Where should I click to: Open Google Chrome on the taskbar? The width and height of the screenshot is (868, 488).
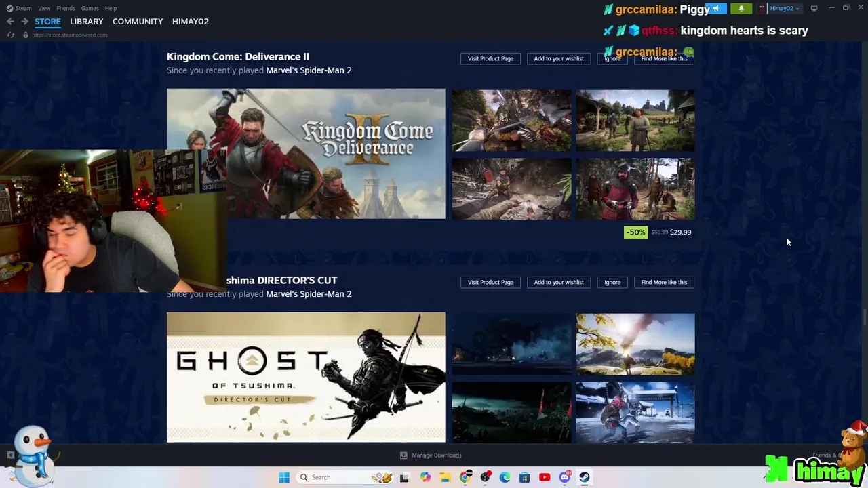465,477
